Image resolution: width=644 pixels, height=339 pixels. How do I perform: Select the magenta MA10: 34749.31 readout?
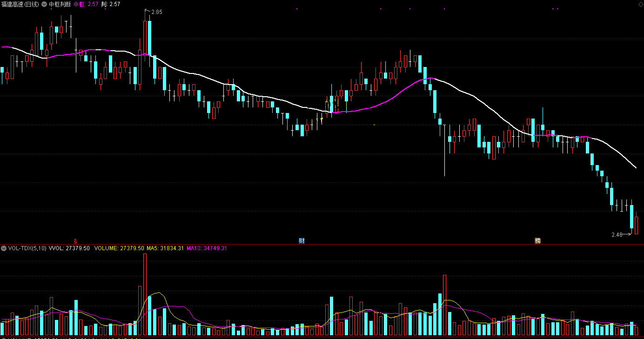(207, 248)
